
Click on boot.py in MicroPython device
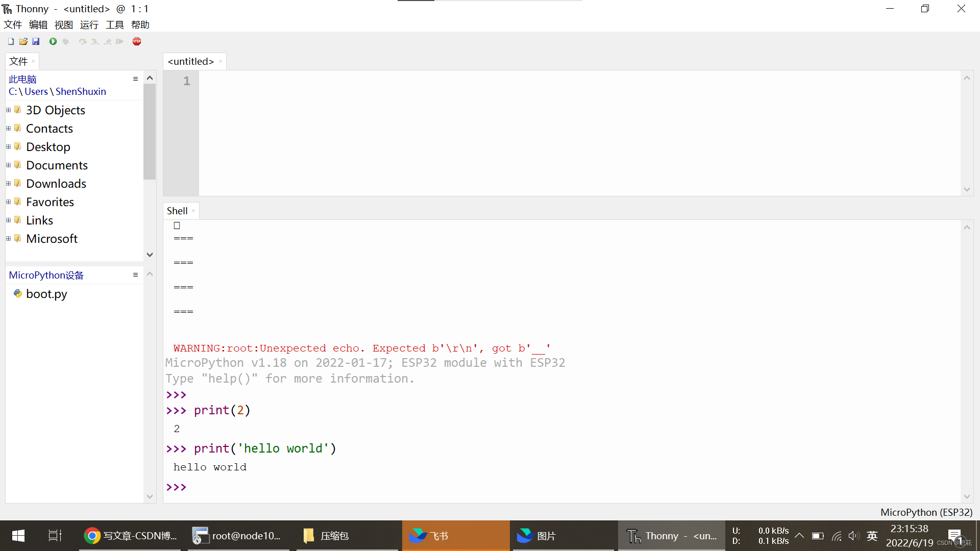click(46, 293)
